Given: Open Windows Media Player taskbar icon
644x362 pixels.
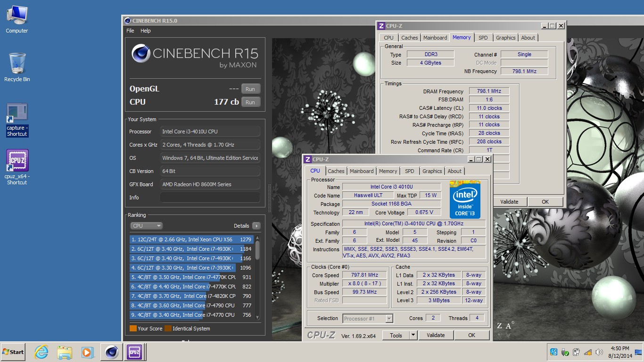Looking at the screenshot, I should [87, 352].
